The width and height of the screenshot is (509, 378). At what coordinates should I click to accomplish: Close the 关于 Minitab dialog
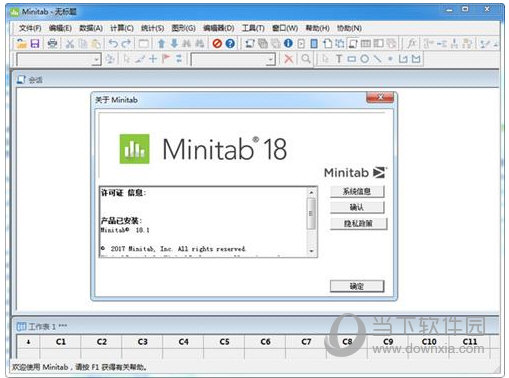pos(380,97)
